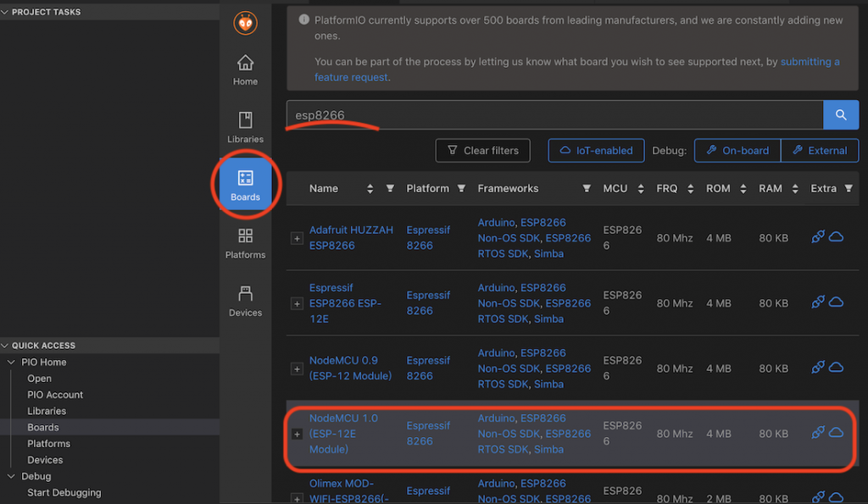
Task: Expand the NodeMCU 1.0 (ESP-12E Module) row
Action: click(297, 435)
